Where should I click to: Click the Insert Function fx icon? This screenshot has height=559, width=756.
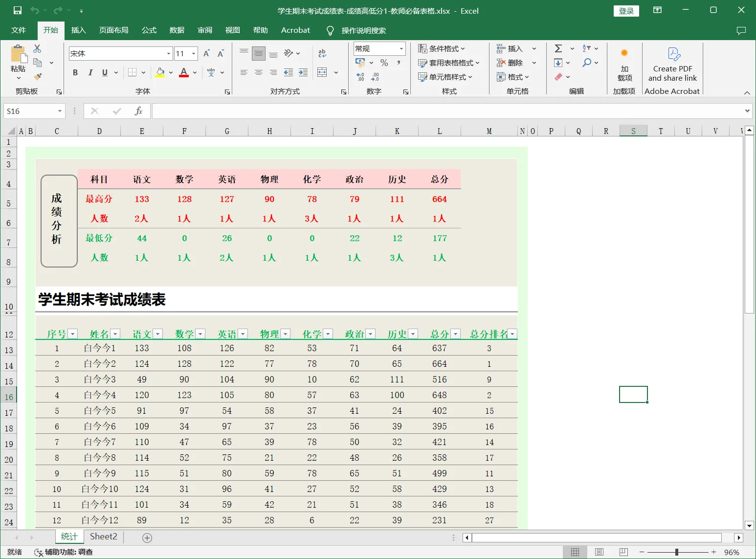point(138,111)
